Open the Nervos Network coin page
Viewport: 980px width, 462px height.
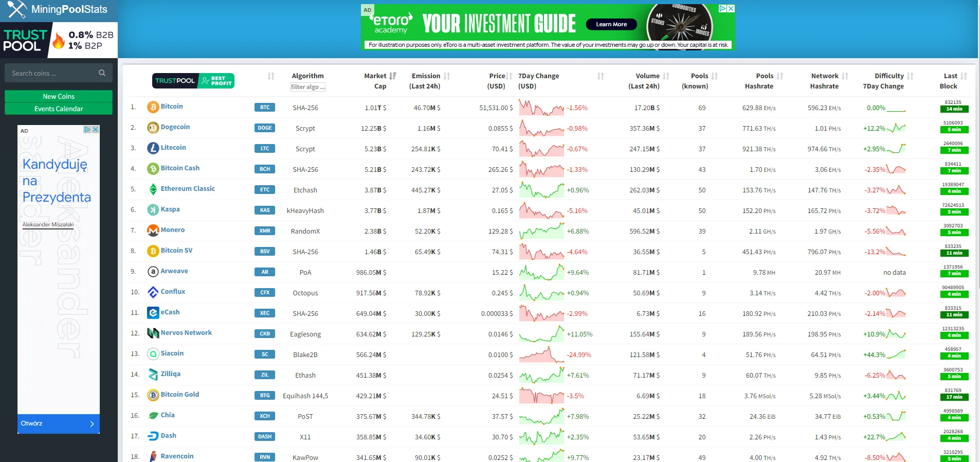pyautogui.click(x=186, y=333)
